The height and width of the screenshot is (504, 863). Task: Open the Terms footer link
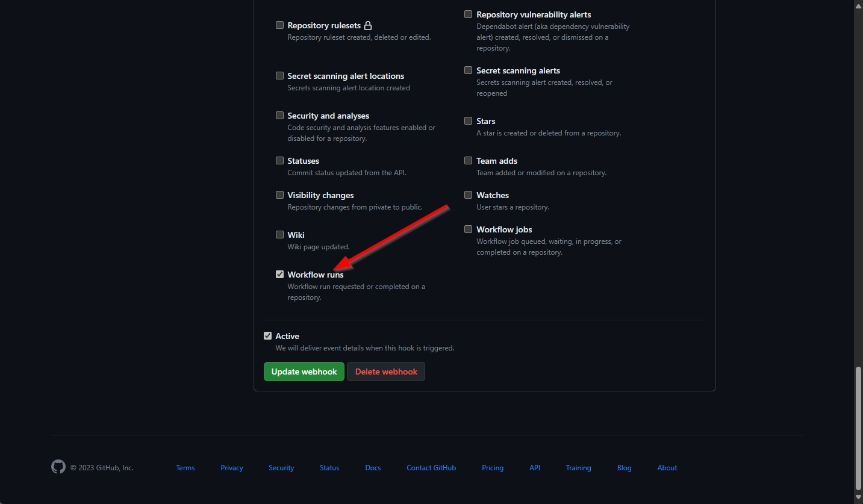(x=185, y=468)
